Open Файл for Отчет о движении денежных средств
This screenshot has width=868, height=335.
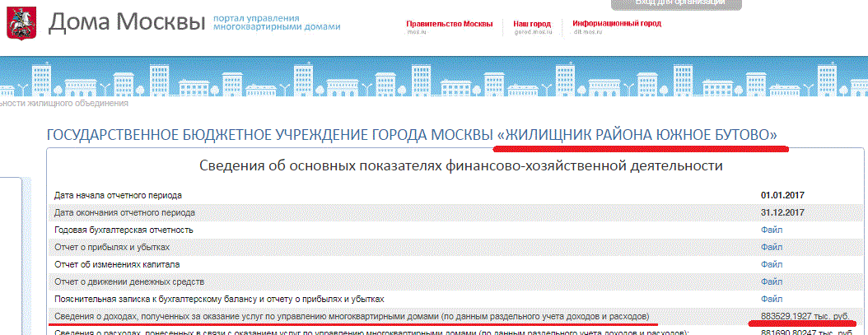(x=772, y=281)
